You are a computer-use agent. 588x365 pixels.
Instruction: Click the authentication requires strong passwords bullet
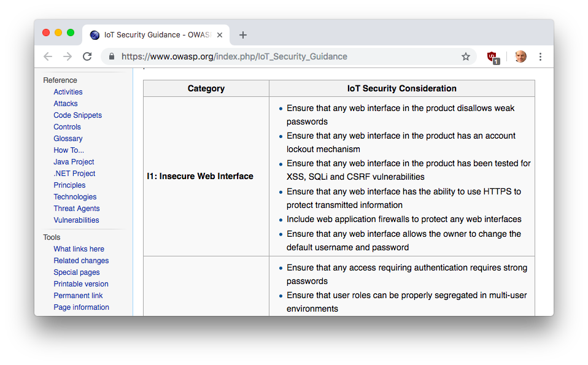click(407, 274)
